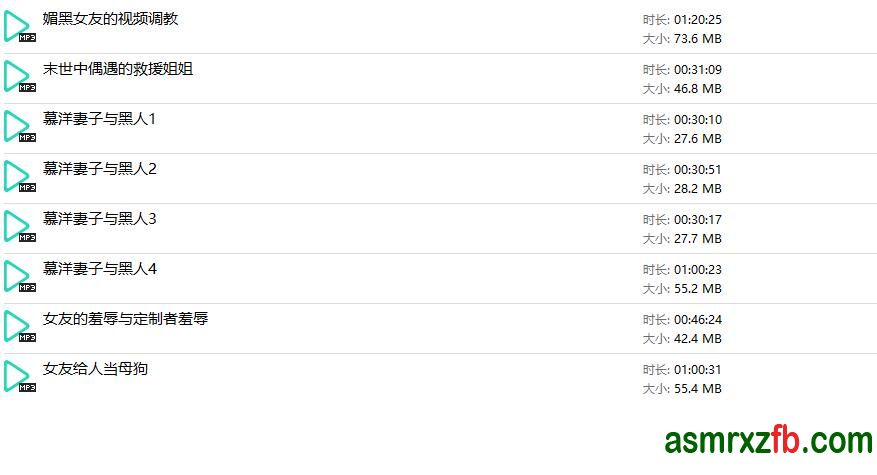This screenshot has height=475, width=877.
Task: Click the 时长: 00:46:24 duration text
Action: coord(682,320)
